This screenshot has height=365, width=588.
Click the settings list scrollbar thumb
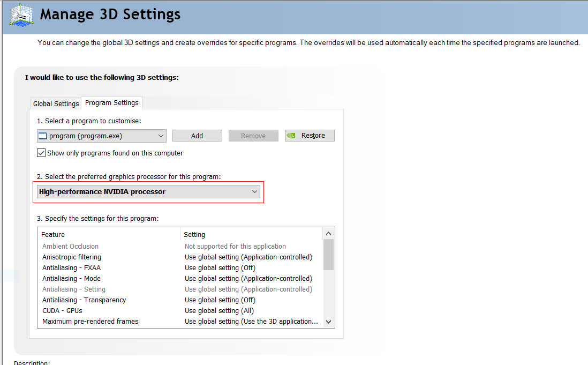point(328,255)
